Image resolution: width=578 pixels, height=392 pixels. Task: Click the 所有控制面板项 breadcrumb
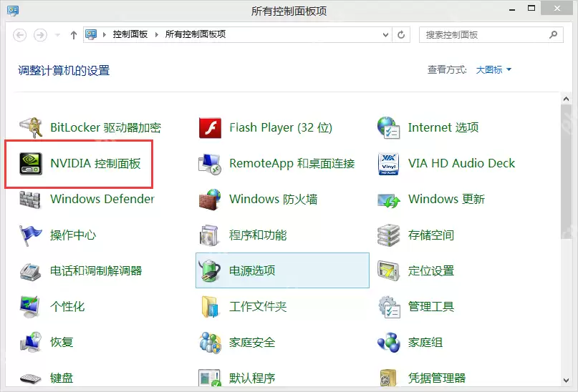196,34
